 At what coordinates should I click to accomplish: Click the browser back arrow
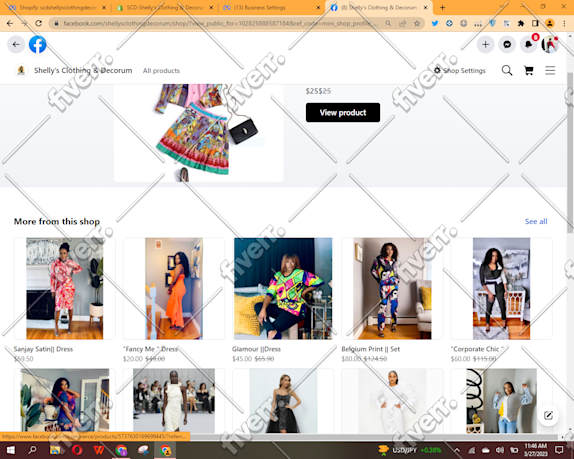10,23
